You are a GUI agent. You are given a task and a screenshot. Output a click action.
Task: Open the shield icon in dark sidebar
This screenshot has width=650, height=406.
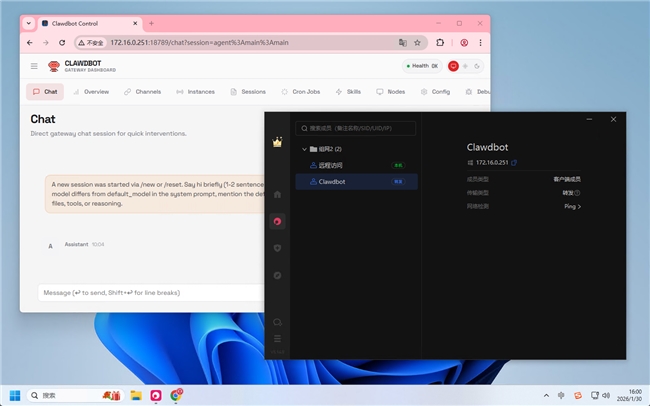click(277, 248)
